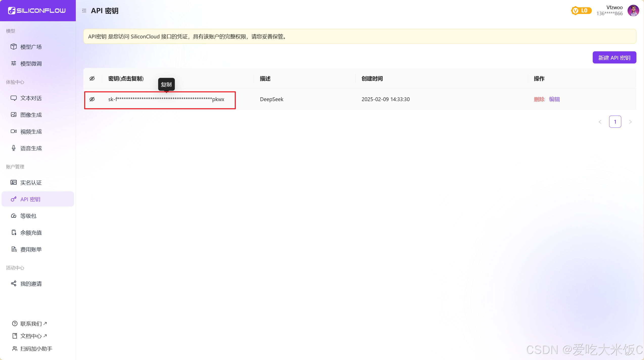Go to next page arrow
The image size is (644, 360).
click(x=630, y=122)
